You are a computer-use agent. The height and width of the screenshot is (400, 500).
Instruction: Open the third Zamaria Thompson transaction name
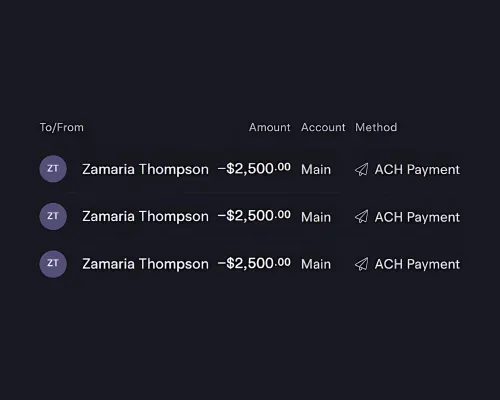[x=145, y=264]
